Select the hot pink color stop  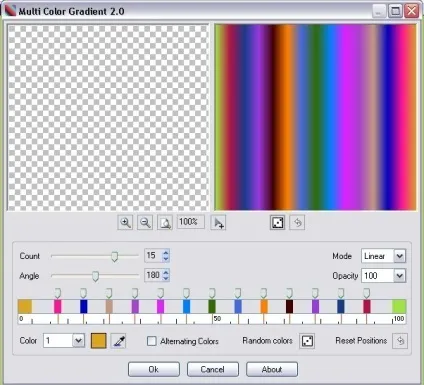point(58,306)
